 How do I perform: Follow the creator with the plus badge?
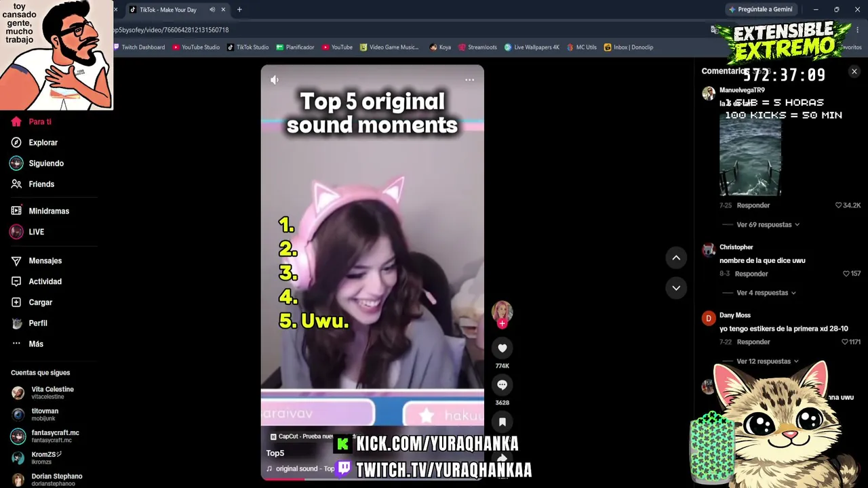click(x=502, y=324)
